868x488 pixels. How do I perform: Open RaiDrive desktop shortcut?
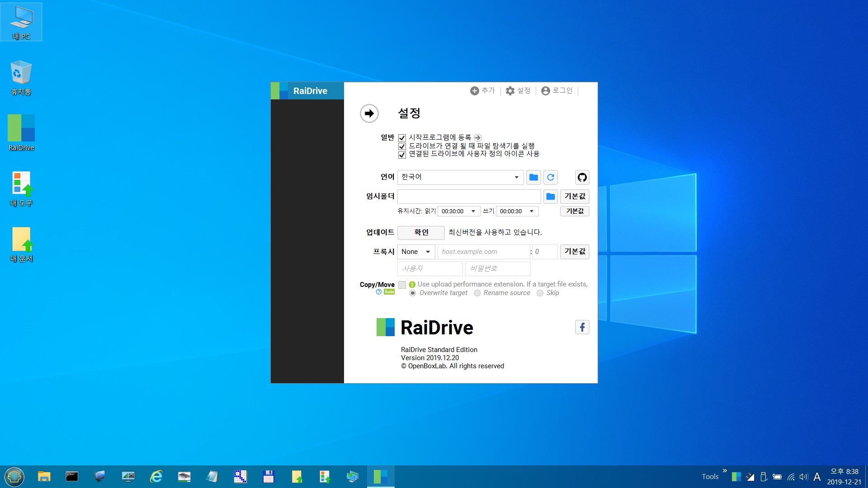[x=21, y=133]
